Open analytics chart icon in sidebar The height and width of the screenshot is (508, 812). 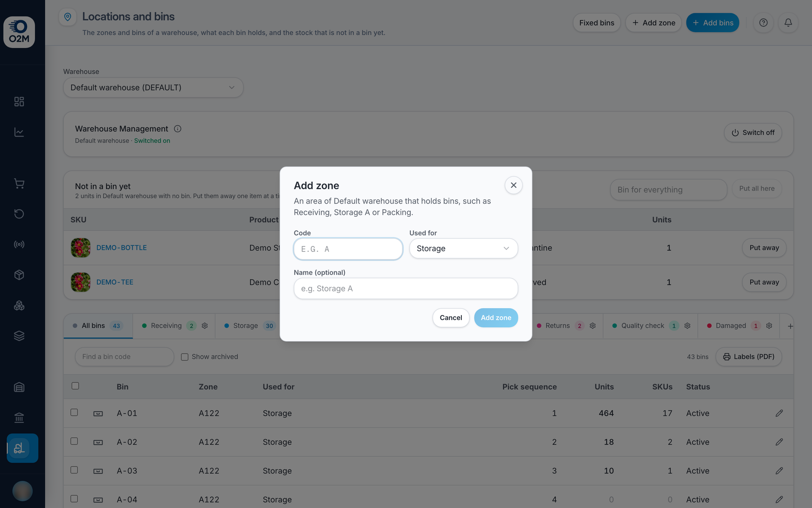[x=19, y=132]
